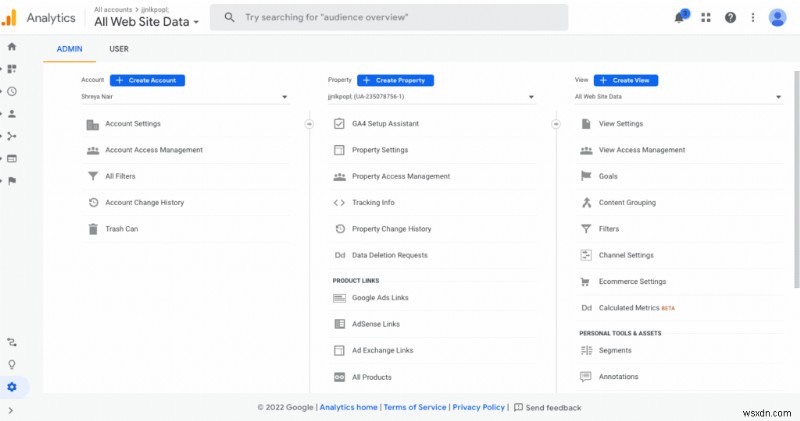Click the Ecommerce Settings cart icon

586,282
